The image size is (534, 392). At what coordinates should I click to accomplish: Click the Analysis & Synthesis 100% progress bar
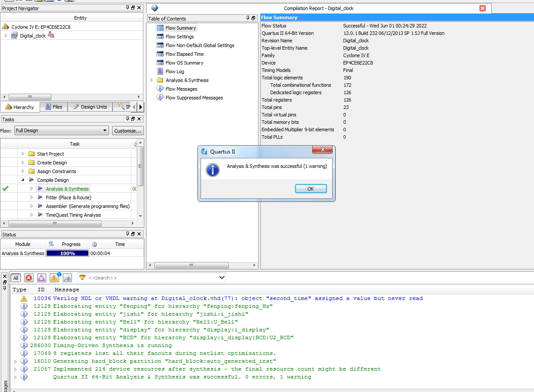click(68, 253)
